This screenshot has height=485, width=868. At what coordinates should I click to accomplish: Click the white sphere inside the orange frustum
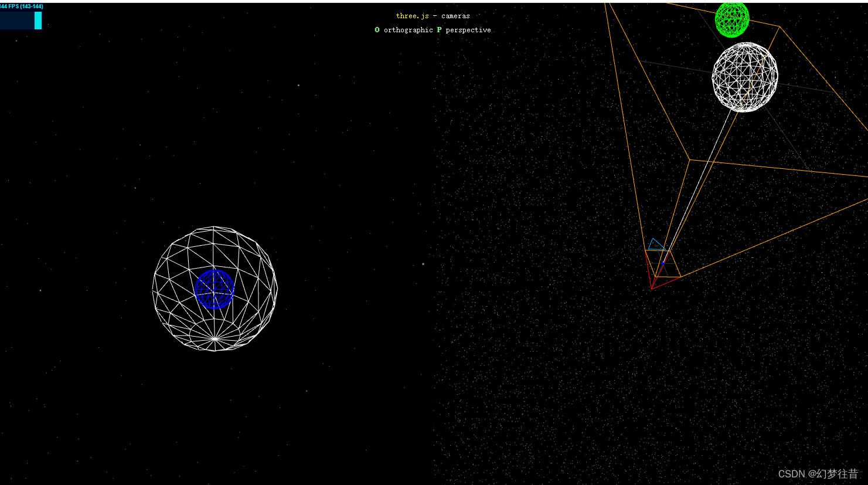[744, 76]
